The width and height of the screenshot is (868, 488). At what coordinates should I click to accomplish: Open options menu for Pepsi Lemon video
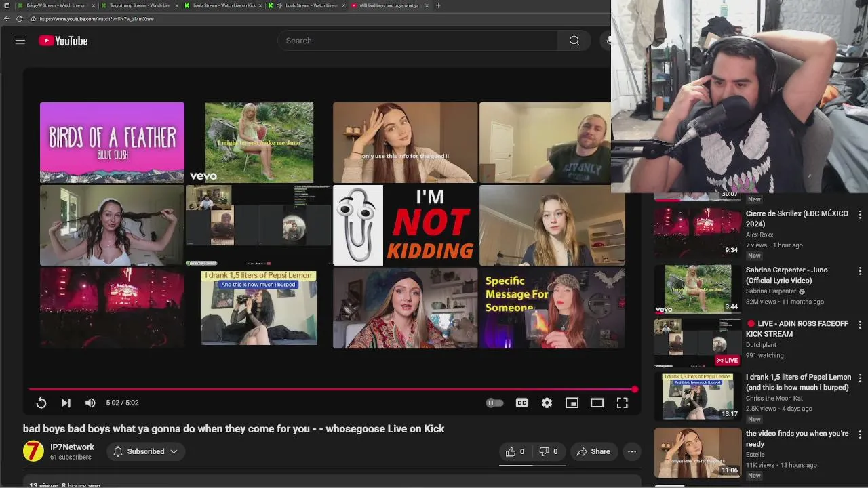pos(860,378)
